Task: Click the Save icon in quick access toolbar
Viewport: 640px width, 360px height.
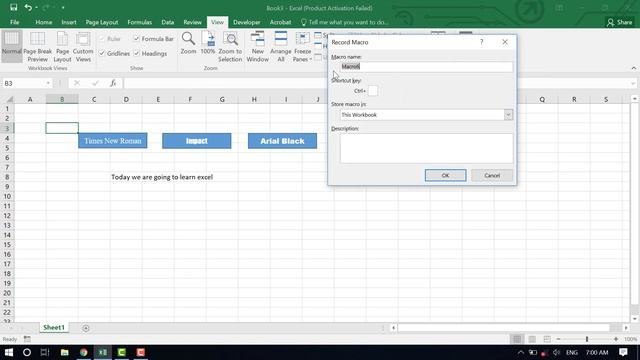Action: pos(13,7)
